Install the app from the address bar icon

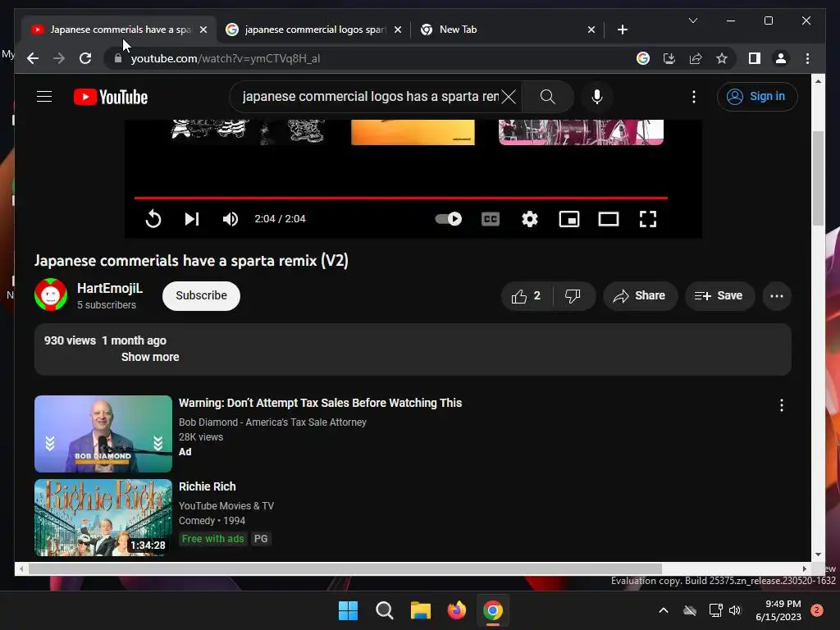(669, 58)
